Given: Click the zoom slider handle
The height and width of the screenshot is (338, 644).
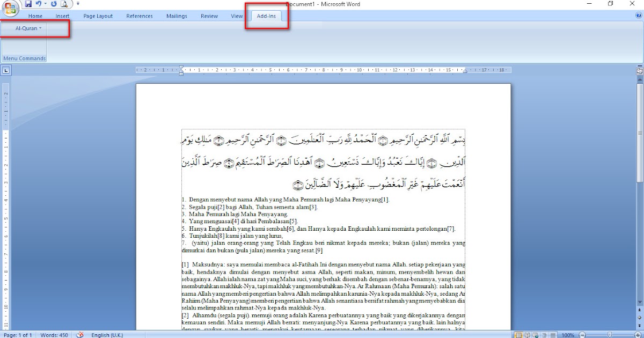Looking at the screenshot, I should pos(610,335).
